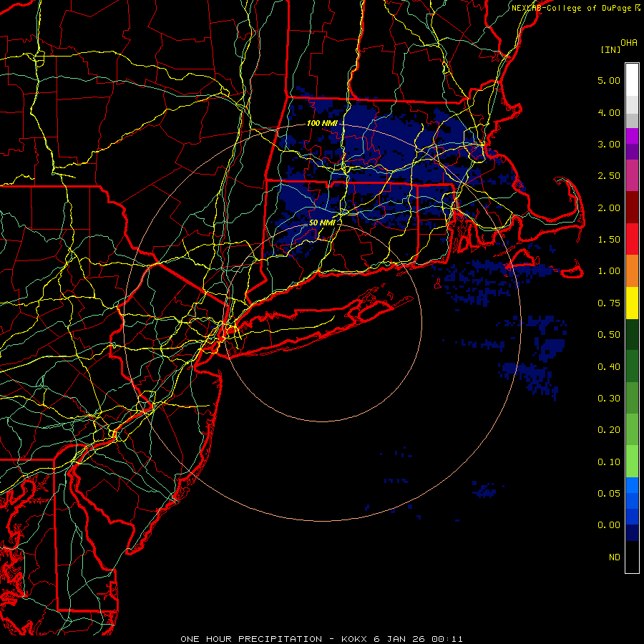Click the "5.00" legend value
The height and width of the screenshot is (644, 644).
(609, 80)
